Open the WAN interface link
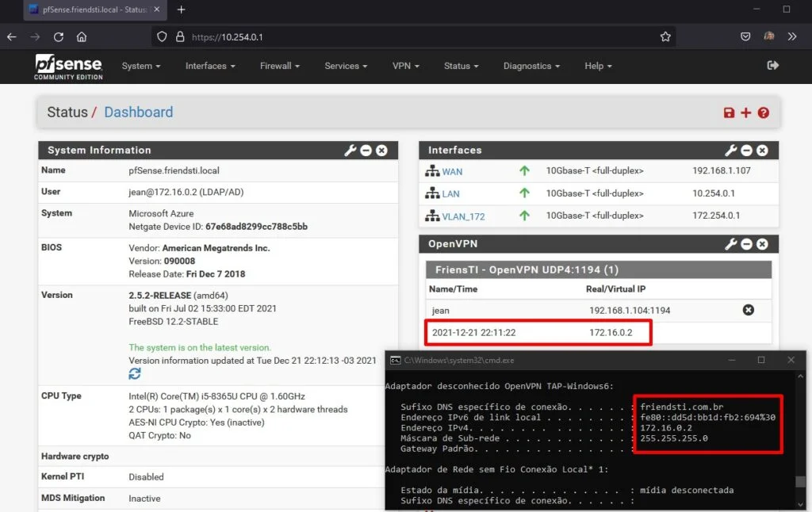Viewport: 812px width, 512px height. click(x=452, y=172)
